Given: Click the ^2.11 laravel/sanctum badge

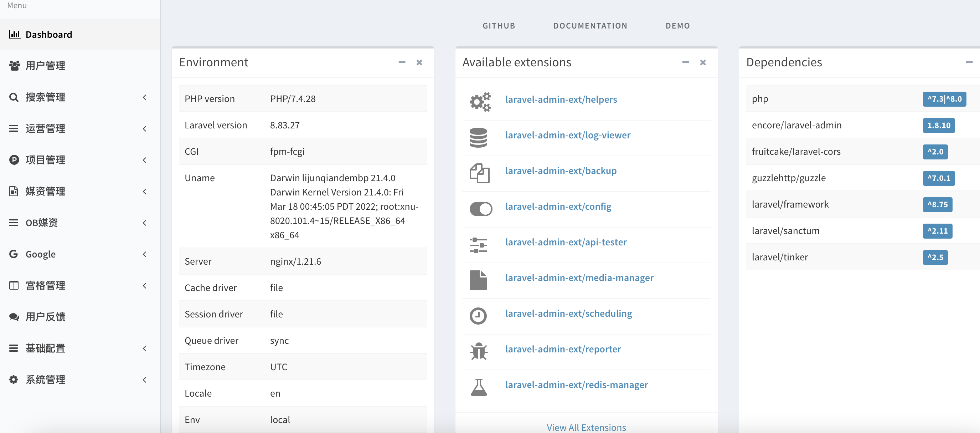Looking at the screenshot, I should pos(937,231).
